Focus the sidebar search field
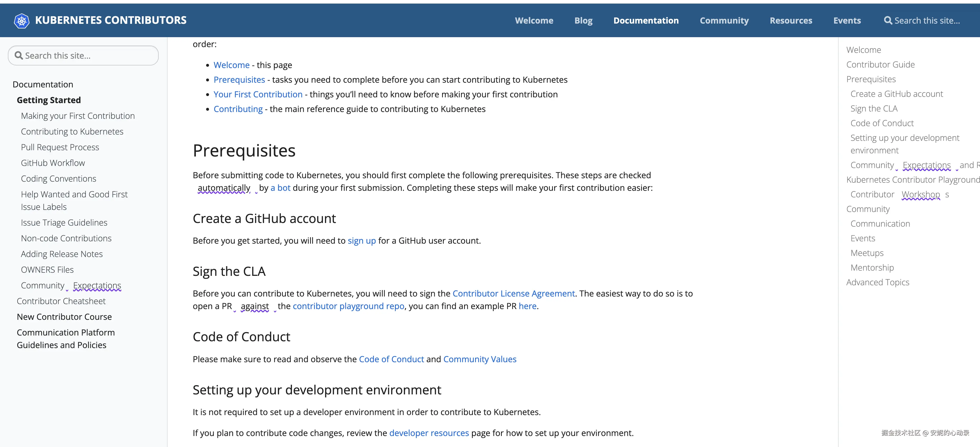This screenshot has width=980, height=447. (87, 55)
